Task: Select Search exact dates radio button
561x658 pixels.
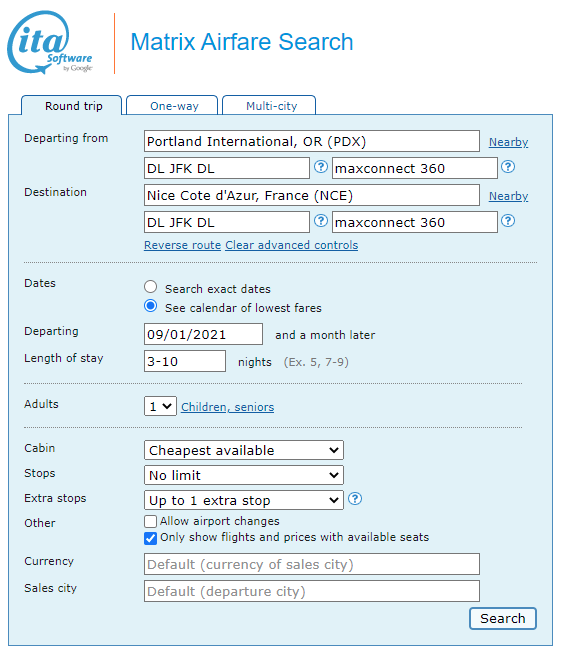Action: click(x=151, y=287)
